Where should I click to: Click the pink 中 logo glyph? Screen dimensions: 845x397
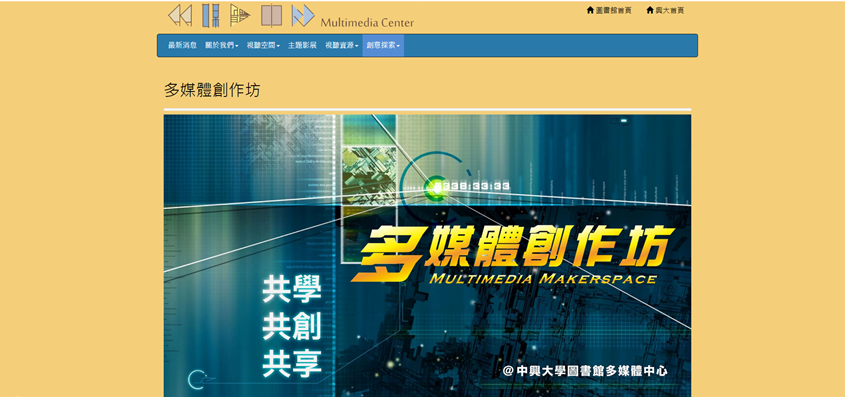pyautogui.click(x=272, y=15)
